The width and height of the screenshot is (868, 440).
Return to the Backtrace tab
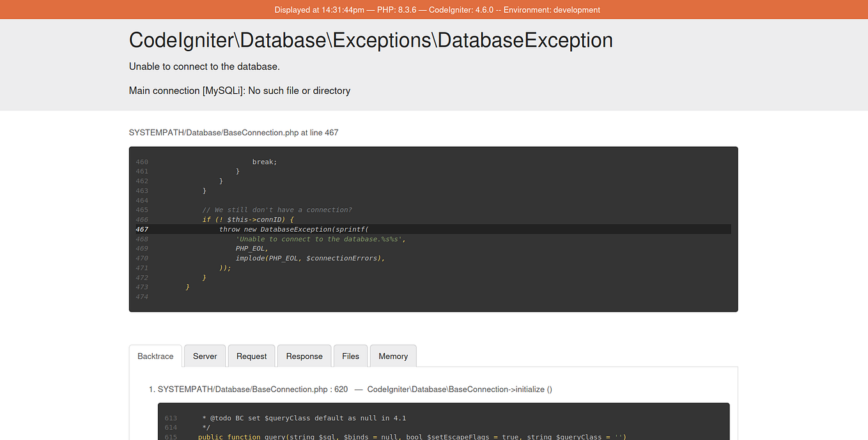coord(155,356)
